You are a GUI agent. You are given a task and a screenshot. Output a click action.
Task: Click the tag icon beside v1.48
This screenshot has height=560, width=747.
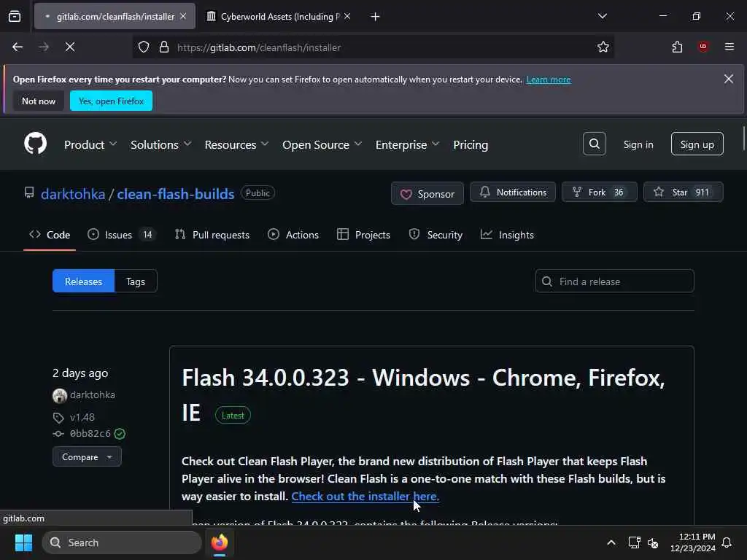58,418
